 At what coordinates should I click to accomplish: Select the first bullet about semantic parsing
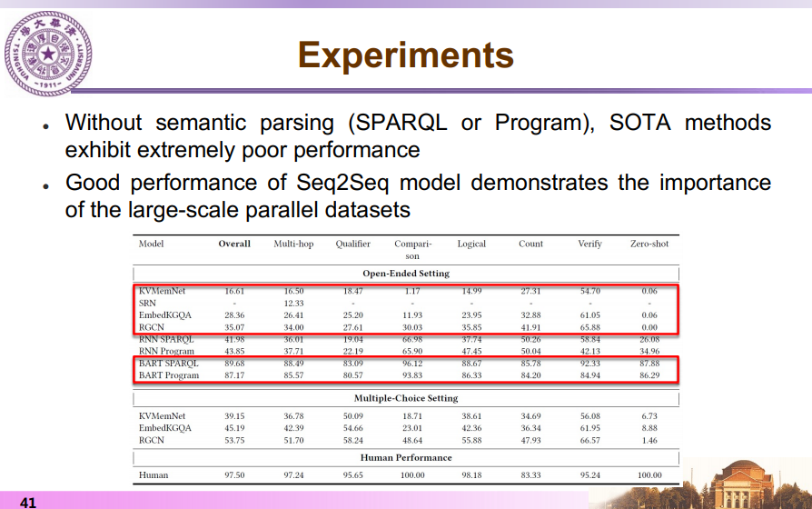coord(418,135)
